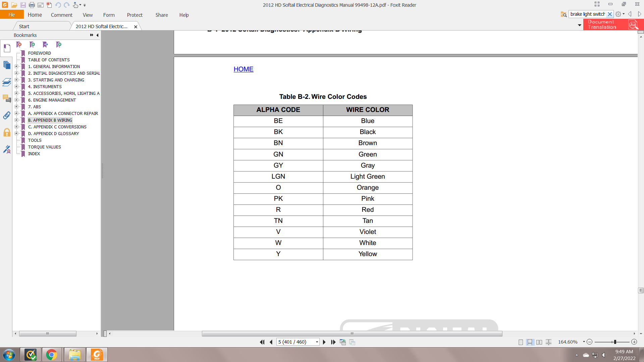Image resolution: width=644 pixels, height=362 pixels.
Task: Open the page number dropdown
Action: [x=317, y=342]
